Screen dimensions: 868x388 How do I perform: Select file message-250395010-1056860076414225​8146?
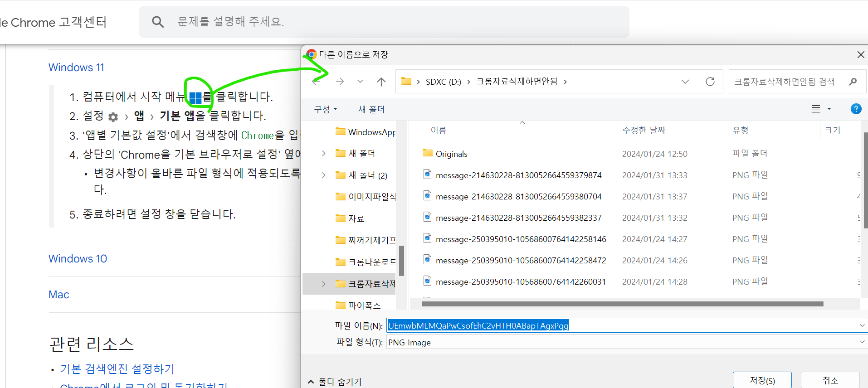tap(521, 239)
